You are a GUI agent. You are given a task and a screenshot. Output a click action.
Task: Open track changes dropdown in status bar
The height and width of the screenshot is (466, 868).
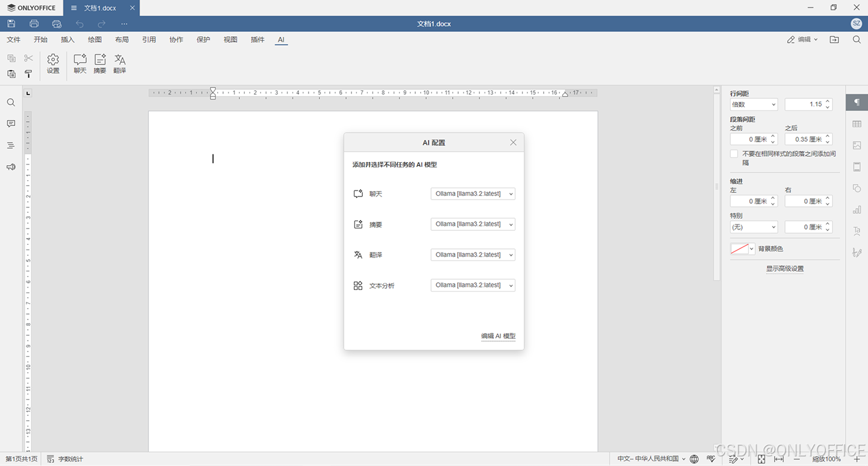pos(736,459)
